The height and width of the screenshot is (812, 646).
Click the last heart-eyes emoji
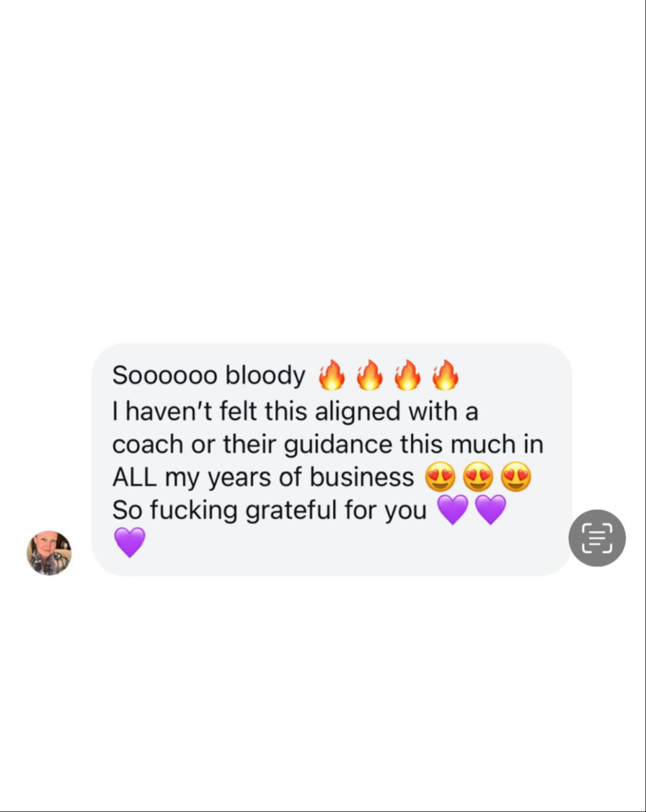[516, 477]
